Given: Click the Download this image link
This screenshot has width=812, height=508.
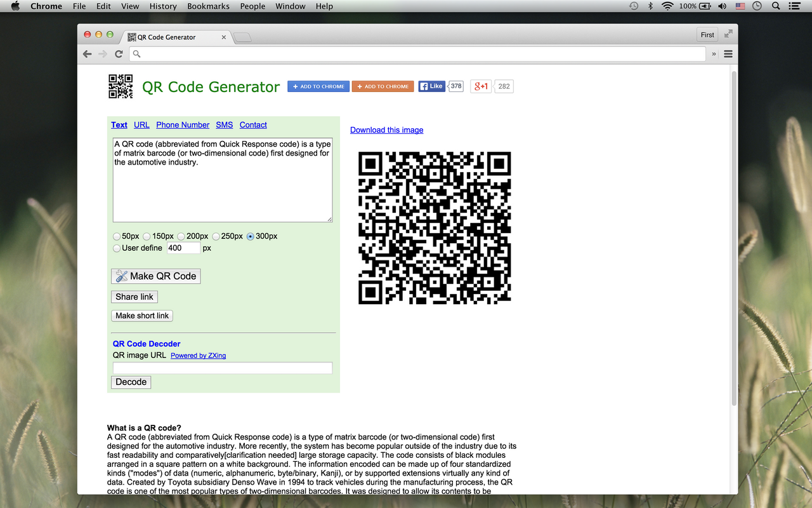Looking at the screenshot, I should coord(386,130).
